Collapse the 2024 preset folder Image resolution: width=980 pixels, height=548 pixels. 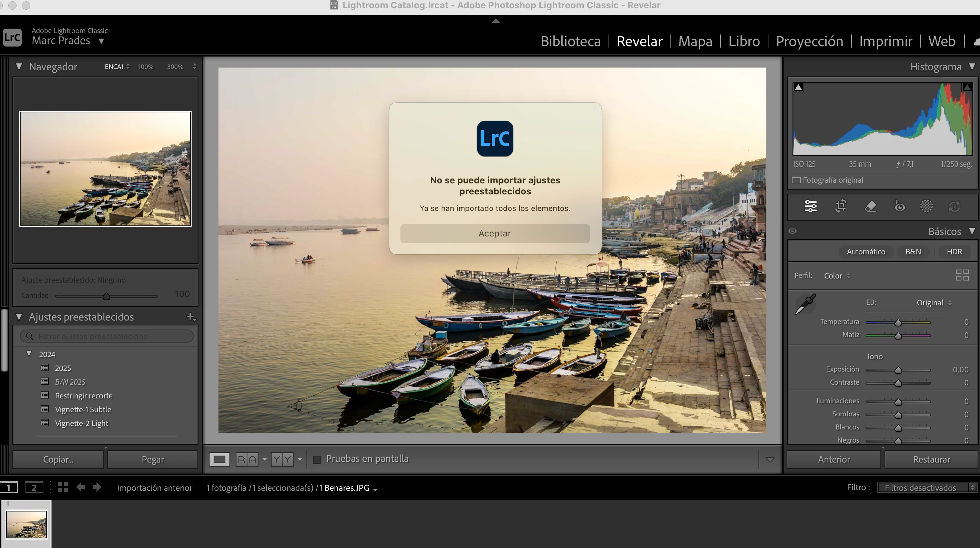pos(29,354)
